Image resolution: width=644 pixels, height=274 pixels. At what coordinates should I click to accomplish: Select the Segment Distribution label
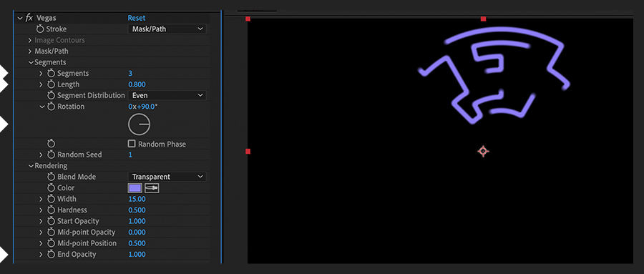pyautogui.click(x=91, y=95)
